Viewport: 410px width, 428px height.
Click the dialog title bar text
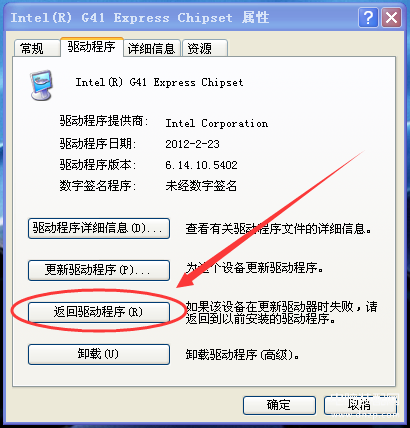[140, 17]
